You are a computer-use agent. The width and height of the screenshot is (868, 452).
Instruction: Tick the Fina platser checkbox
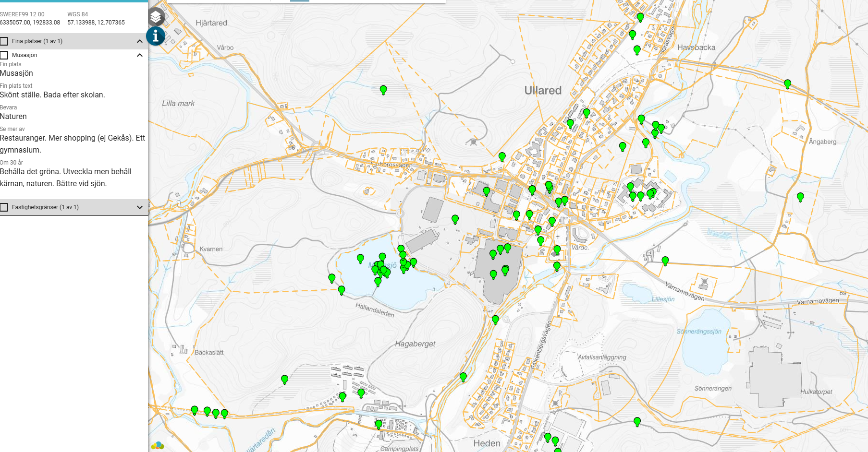tap(4, 41)
